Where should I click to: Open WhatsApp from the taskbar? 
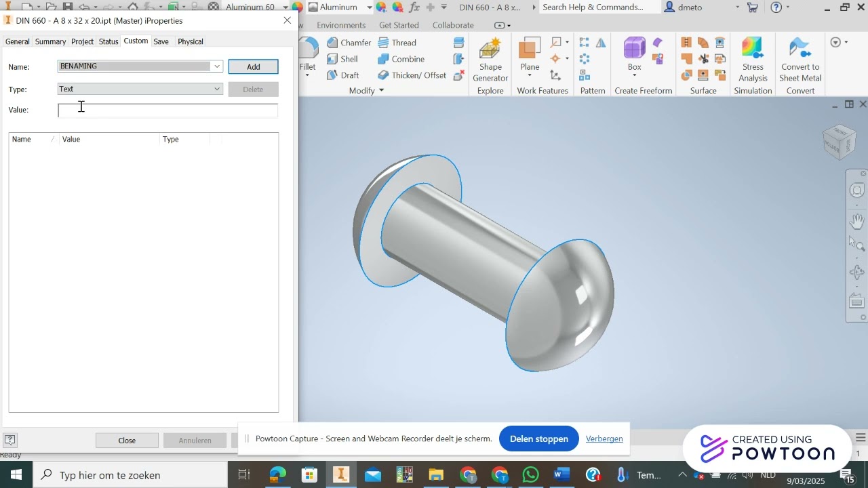coord(530,475)
